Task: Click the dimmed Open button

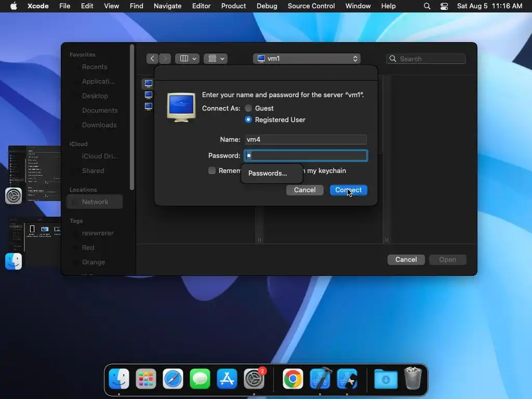Action: (x=447, y=260)
